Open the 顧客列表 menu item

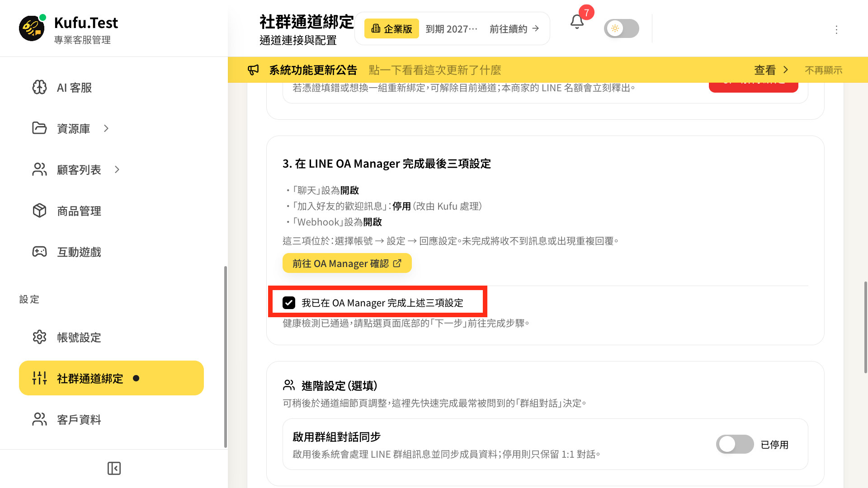[x=111, y=169]
